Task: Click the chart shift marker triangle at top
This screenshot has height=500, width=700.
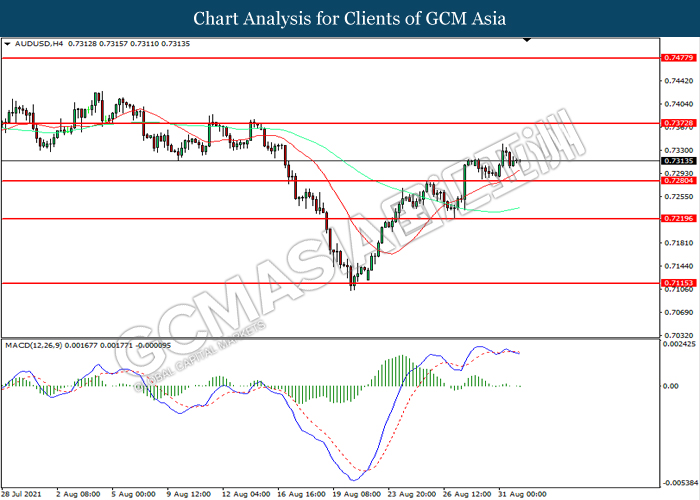Action: [527, 40]
